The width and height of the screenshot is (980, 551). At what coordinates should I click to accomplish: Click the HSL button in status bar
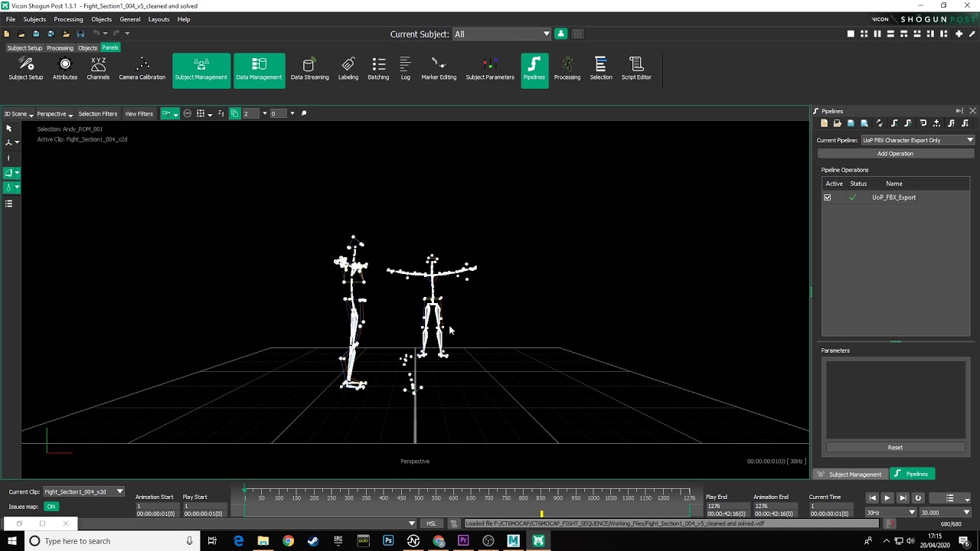[x=431, y=523]
